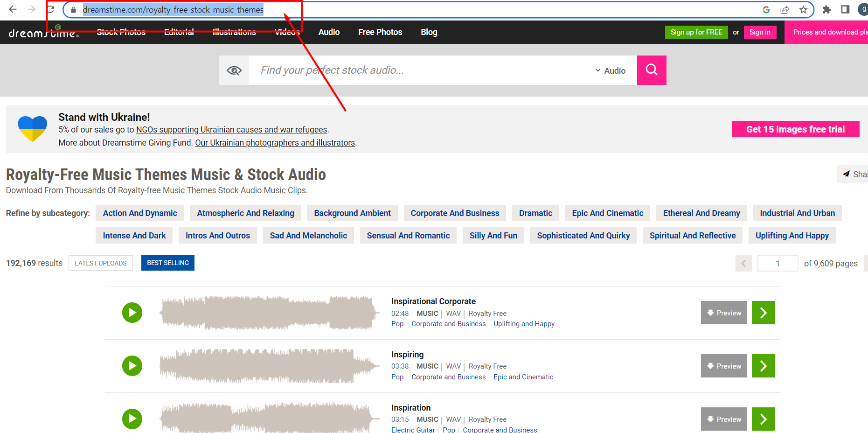Image resolution: width=868 pixels, height=433 pixels.
Task: Download preview of Inspiring track
Action: tap(724, 366)
